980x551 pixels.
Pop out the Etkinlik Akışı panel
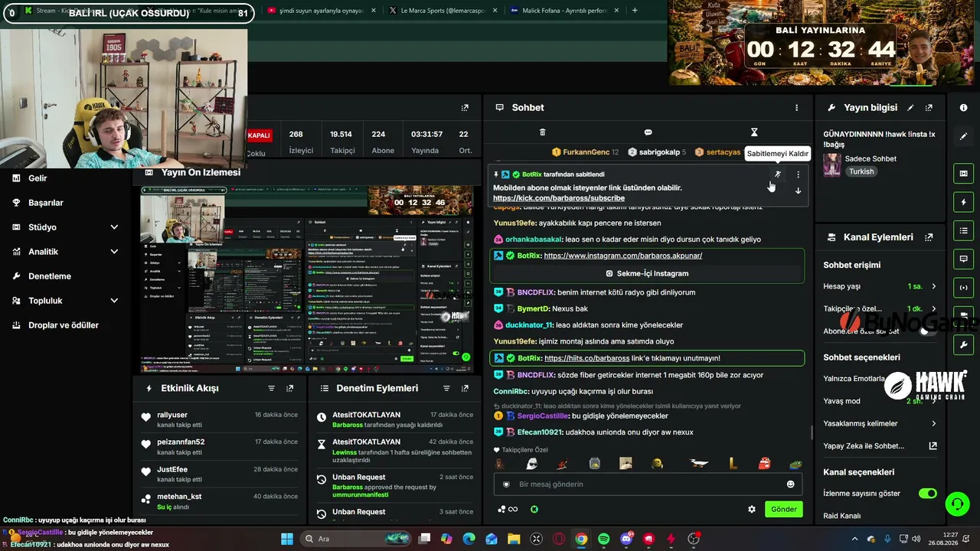(x=289, y=389)
